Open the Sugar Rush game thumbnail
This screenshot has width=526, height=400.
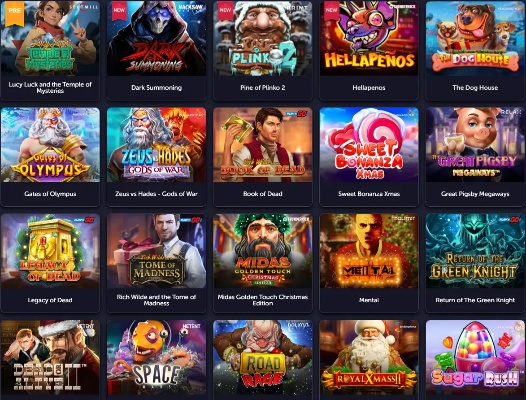[475, 358]
